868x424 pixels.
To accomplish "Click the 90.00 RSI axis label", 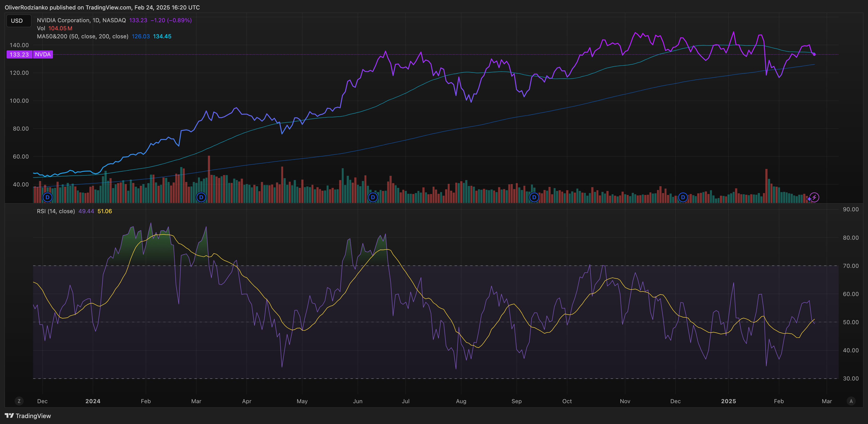I will click(x=851, y=209).
